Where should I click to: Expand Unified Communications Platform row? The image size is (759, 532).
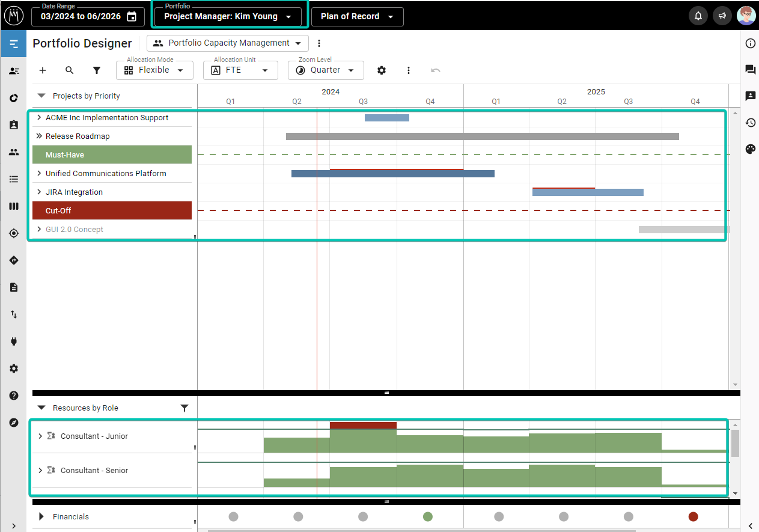[x=39, y=174]
